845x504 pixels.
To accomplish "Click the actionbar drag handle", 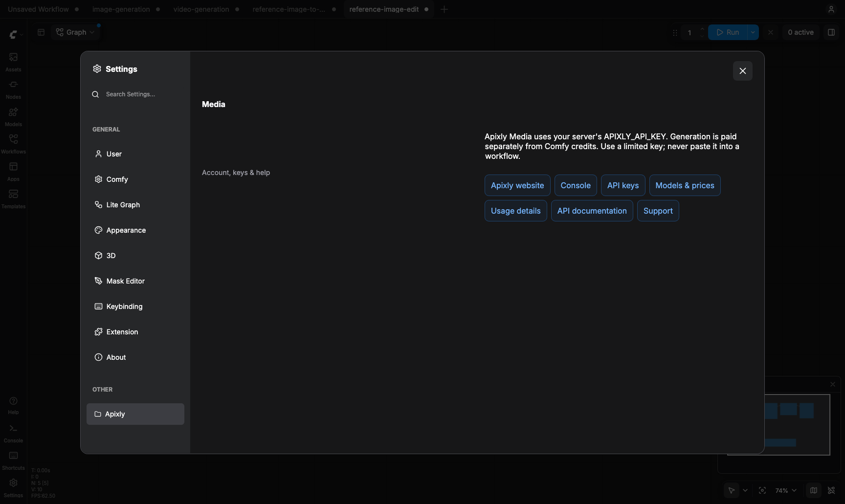I will pos(675,33).
